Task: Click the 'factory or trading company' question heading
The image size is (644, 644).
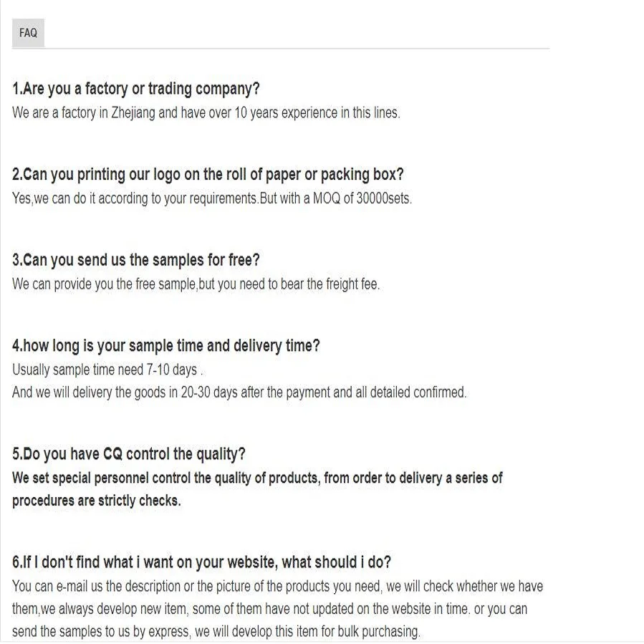Action: [136, 89]
